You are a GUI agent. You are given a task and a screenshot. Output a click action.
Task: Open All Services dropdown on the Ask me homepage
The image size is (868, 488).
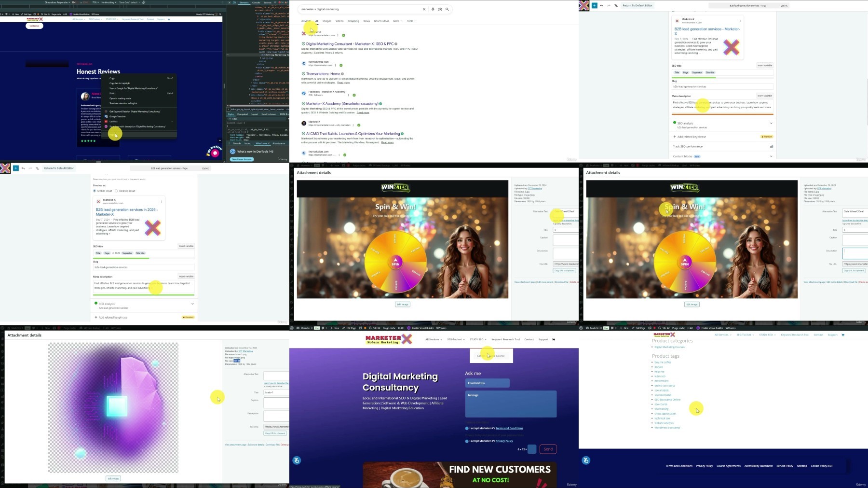[434, 339]
